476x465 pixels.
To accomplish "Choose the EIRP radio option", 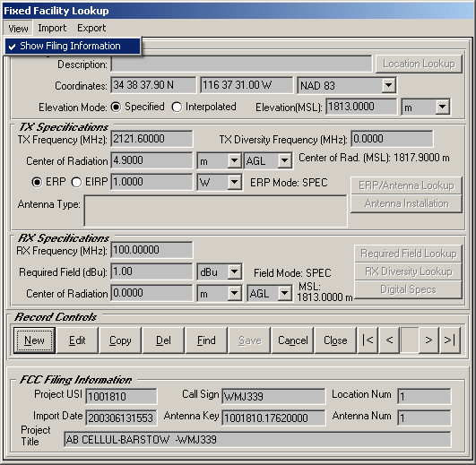I will click(x=76, y=182).
